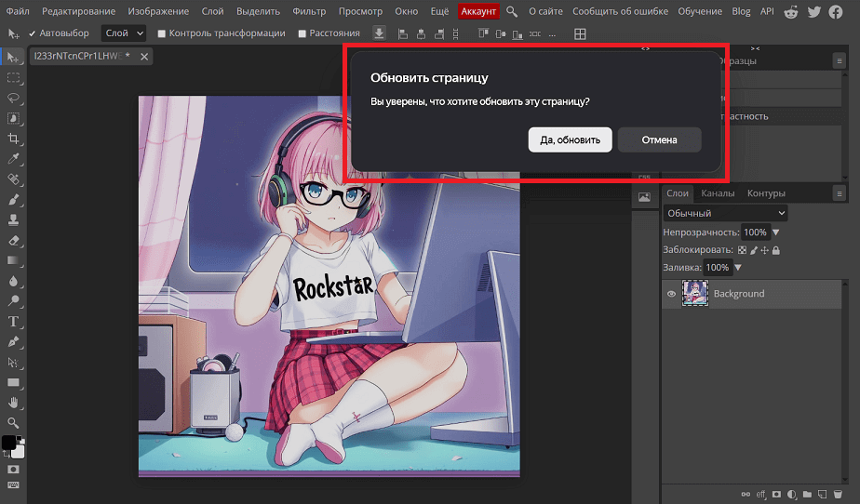
Task: Click Отмена in the refresh dialog
Action: 659,140
